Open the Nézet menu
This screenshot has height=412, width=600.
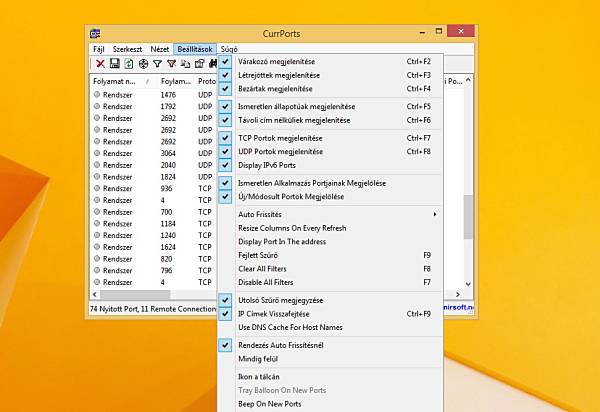pos(160,49)
